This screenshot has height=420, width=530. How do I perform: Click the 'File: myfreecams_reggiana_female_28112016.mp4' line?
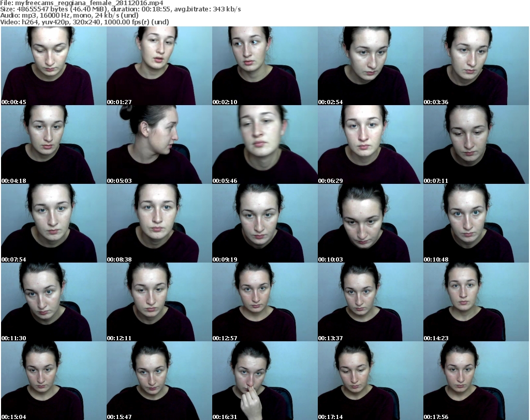(82, 3)
